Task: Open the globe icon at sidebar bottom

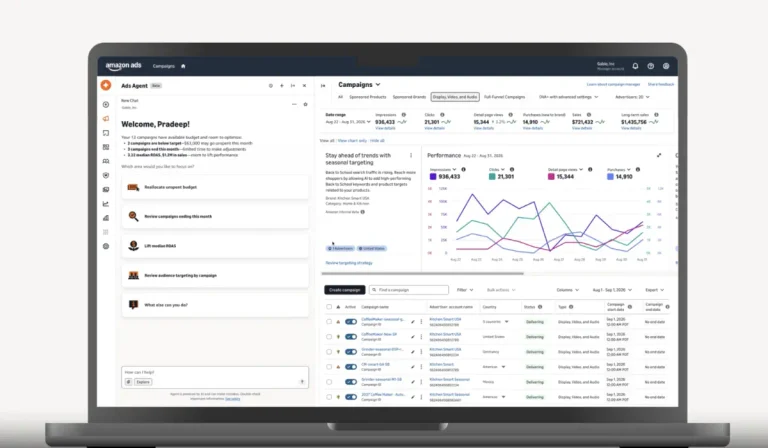Action: click(106, 246)
